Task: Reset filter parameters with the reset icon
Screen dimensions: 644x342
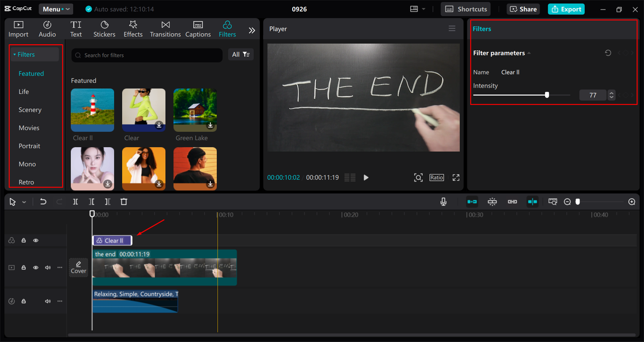Action: 608,53
